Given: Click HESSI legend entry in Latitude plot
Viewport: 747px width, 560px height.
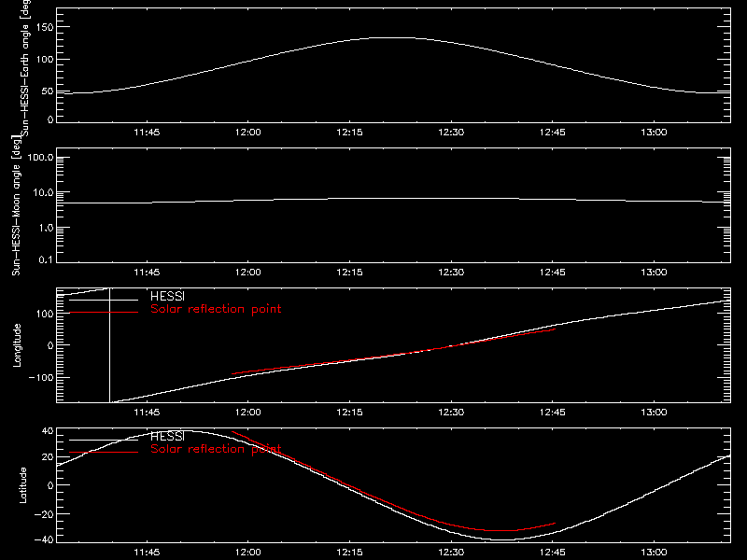Looking at the screenshot, I should [x=167, y=436].
